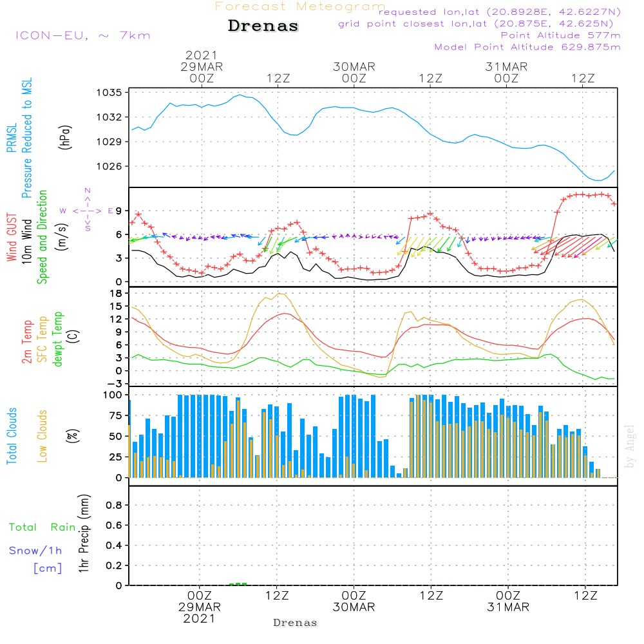
Task: Click bottom axis '30MAR' date label
Action: click(x=354, y=607)
